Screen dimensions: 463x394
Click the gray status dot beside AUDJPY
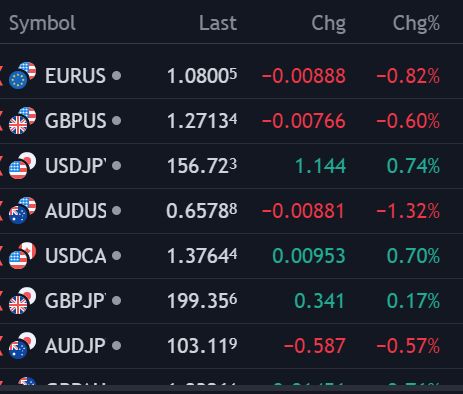click(x=116, y=345)
